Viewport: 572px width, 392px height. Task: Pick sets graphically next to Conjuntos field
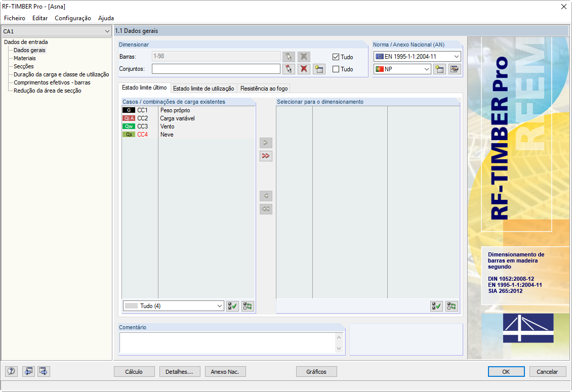(289, 69)
